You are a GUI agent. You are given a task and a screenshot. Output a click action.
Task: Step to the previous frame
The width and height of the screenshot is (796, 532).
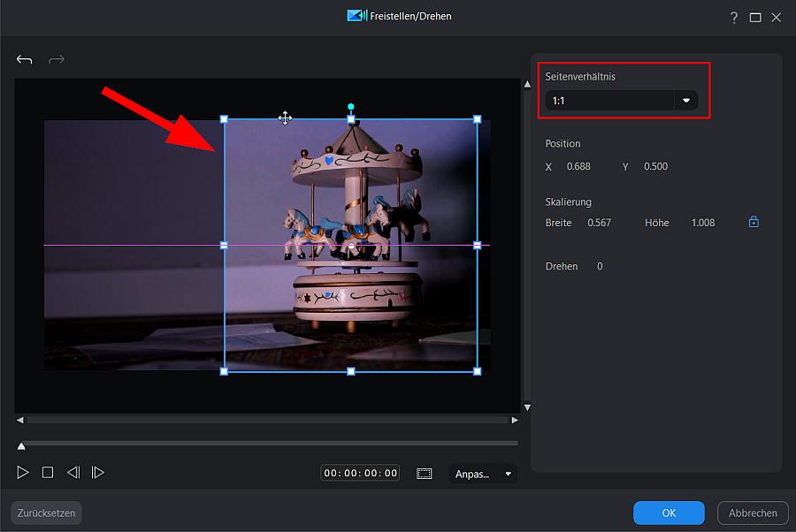73,473
